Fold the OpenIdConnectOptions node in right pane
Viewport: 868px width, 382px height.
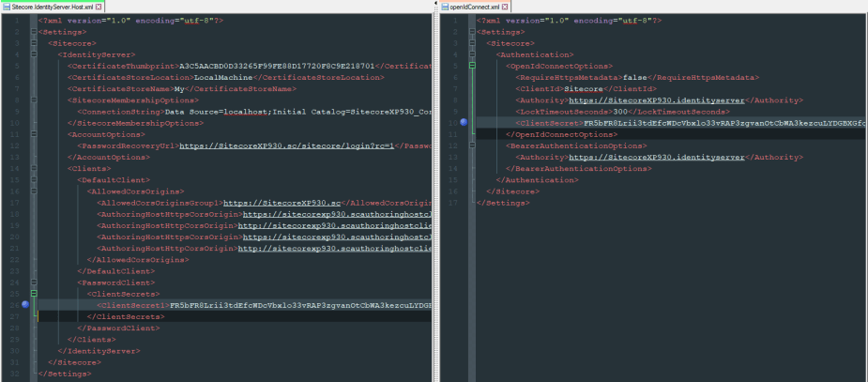[473, 67]
